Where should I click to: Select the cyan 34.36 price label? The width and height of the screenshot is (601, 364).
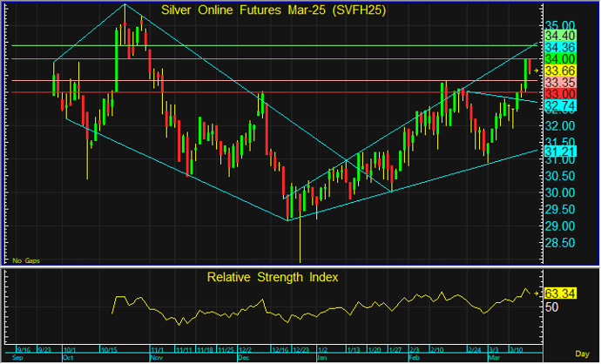[558, 46]
